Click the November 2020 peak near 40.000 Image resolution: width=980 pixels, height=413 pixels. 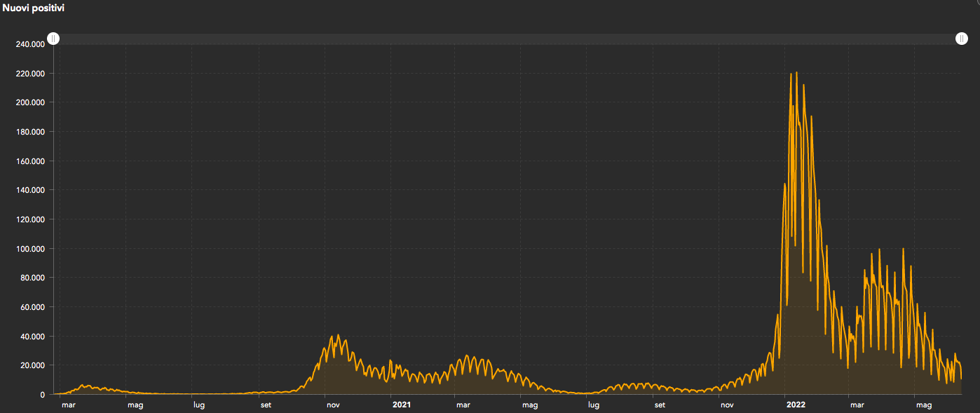click(338, 335)
